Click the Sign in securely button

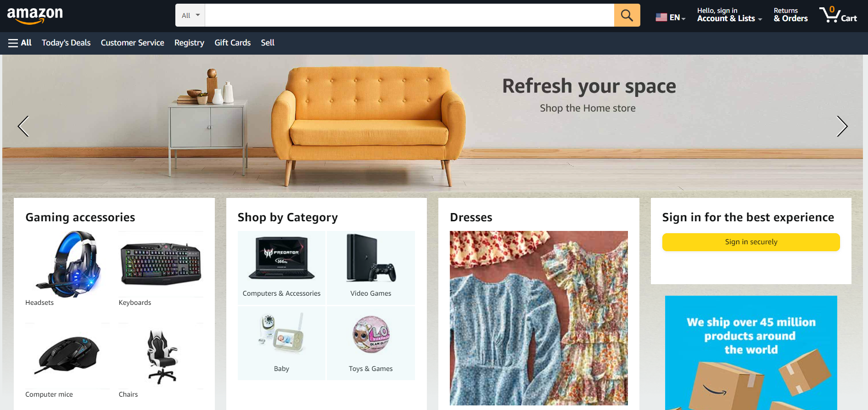point(751,242)
